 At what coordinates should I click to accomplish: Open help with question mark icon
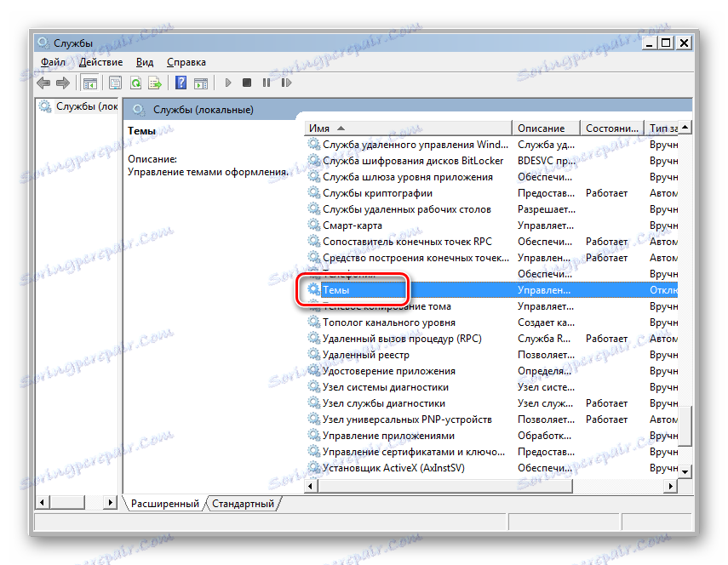(181, 83)
